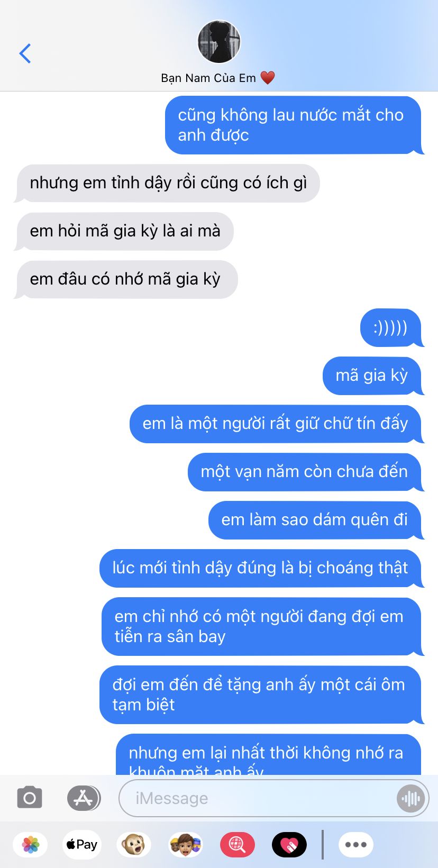The height and width of the screenshot is (868, 438).
Task: Open the More apps ellipsis button
Action: pos(355,845)
